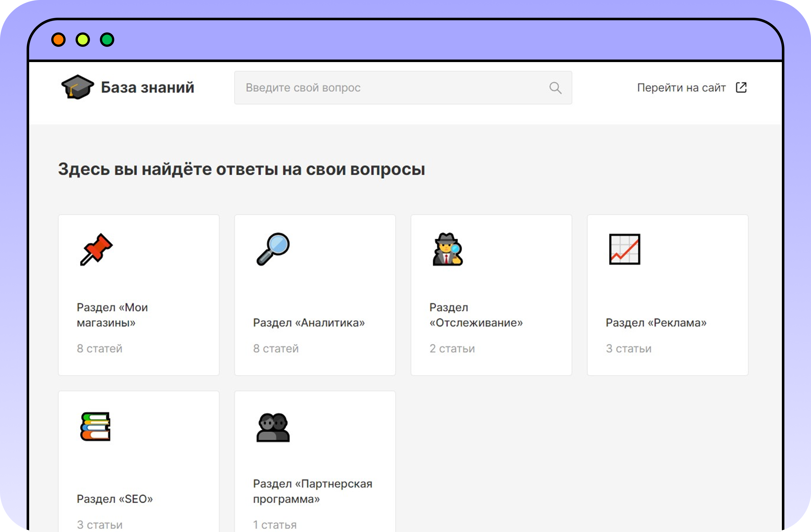The image size is (811, 532).
Task: Click heading Здесь вы найдёте ответы
Action: tap(241, 169)
